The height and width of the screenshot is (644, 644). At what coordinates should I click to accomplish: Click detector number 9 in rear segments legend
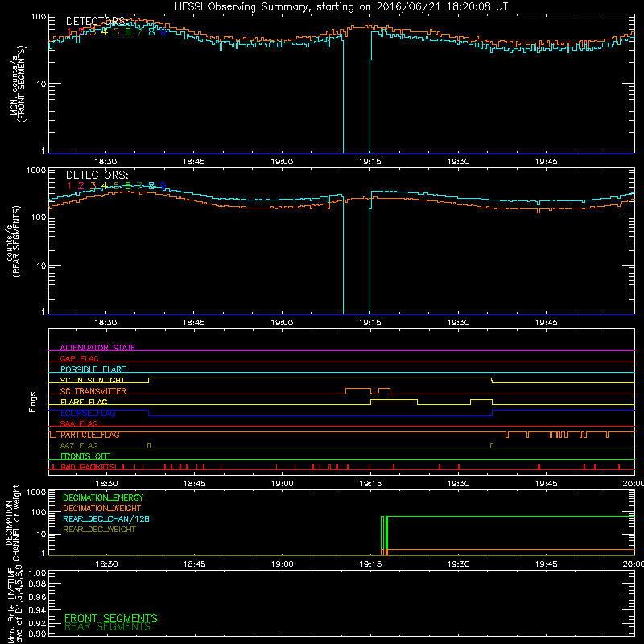coord(163,186)
